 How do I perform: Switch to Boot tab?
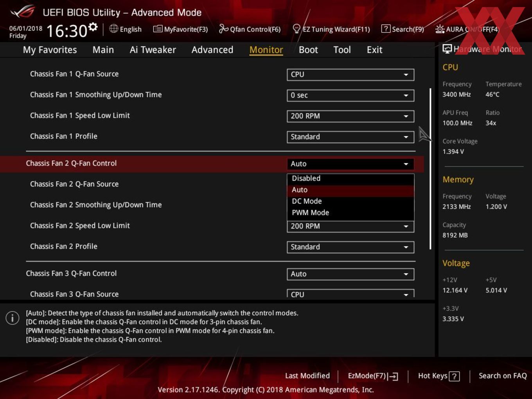(x=308, y=50)
